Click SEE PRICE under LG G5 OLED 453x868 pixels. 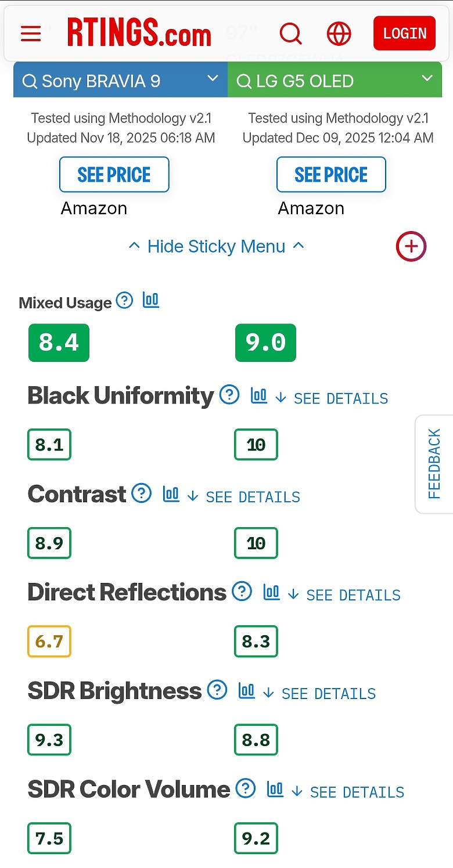coord(331,174)
